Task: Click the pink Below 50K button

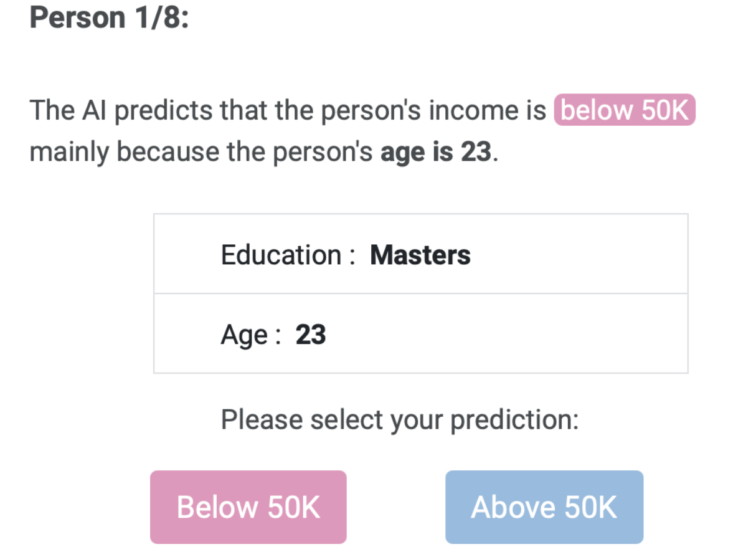Action: point(248,507)
